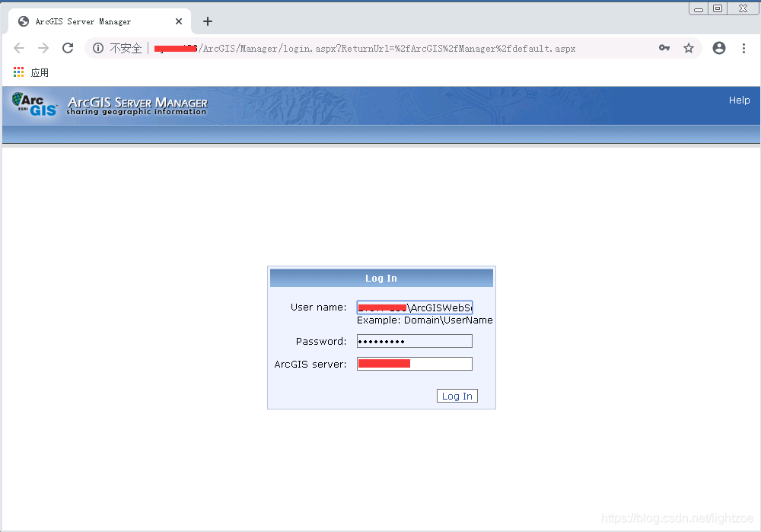The width and height of the screenshot is (761, 532).
Task: Click the User name input field
Action: tap(415, 307)
